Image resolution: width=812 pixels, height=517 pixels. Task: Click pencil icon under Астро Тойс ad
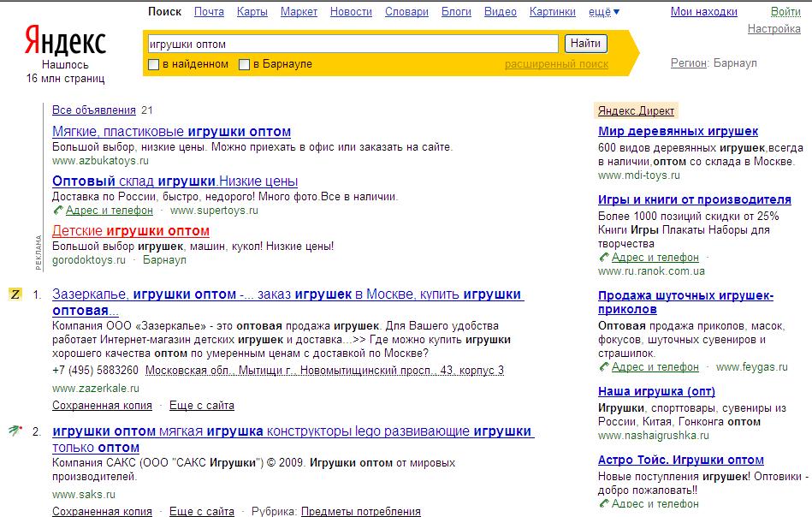tap(603, 504)
